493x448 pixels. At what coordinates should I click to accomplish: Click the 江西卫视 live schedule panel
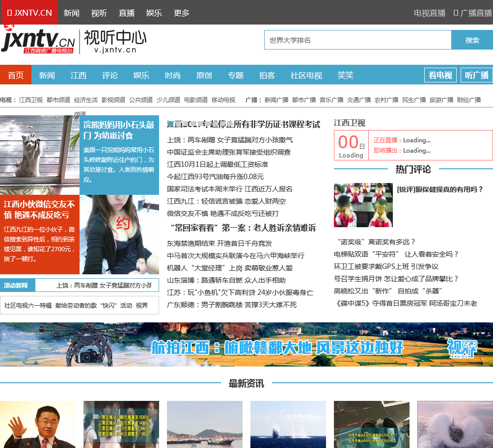pyautogui.click(x=413, y=145)
